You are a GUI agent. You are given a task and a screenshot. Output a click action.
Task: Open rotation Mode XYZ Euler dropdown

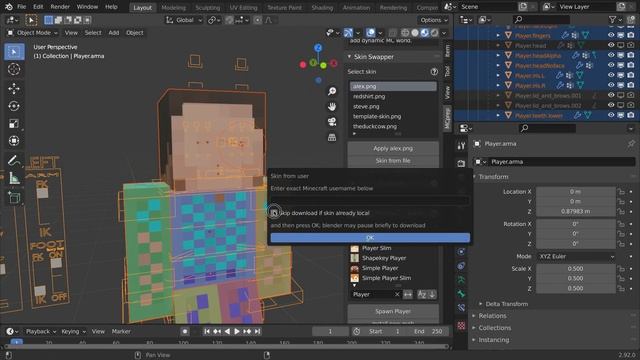576,256
